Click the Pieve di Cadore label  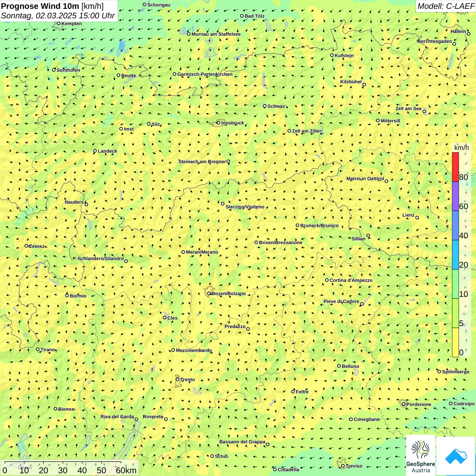[x=341, y=301]
